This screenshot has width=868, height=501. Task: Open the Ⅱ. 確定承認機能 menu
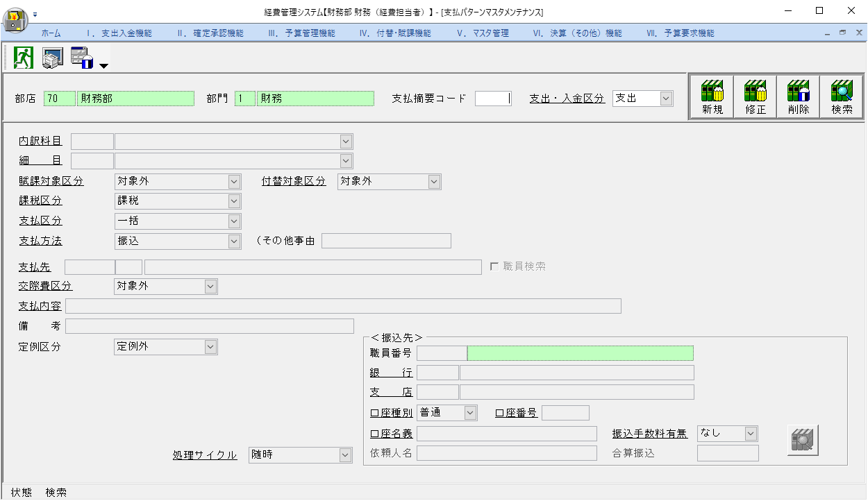pyautogui.click(x=210, y=33)
